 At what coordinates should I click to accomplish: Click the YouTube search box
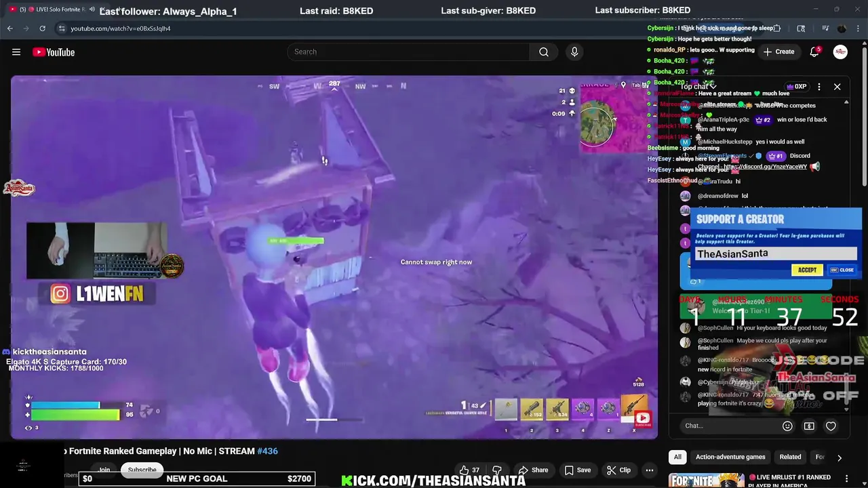tap(409, 52)
